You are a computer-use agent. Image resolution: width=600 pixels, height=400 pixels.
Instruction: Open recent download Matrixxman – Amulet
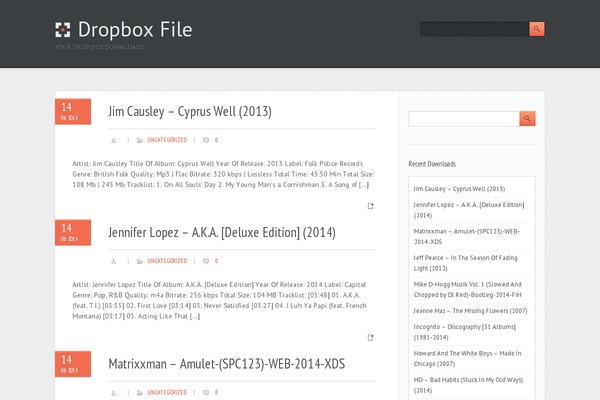pyautogui.click(x=466, y=237)
